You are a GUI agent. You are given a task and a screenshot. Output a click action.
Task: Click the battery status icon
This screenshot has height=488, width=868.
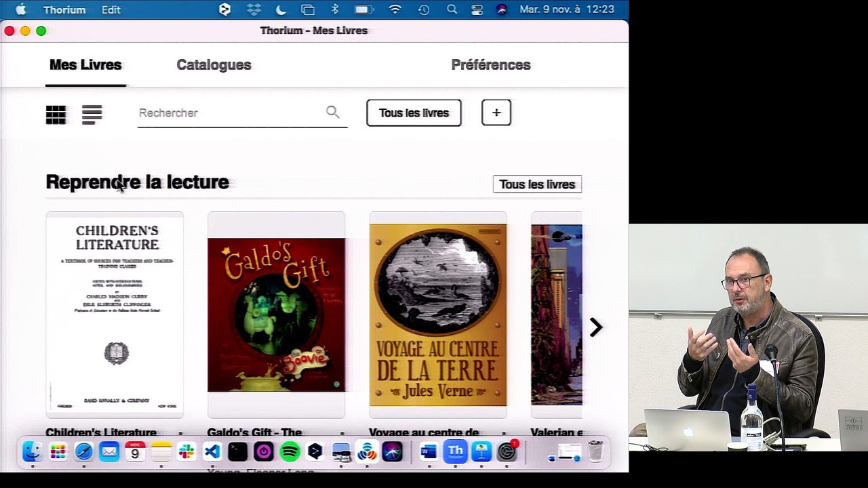click(x=364, y=9)
